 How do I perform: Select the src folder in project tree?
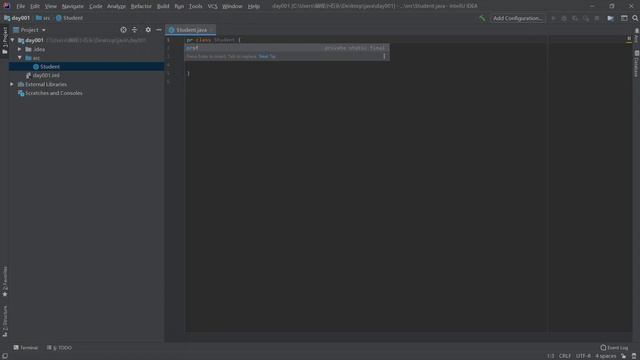pyautogui.click(x=33, y=58)
